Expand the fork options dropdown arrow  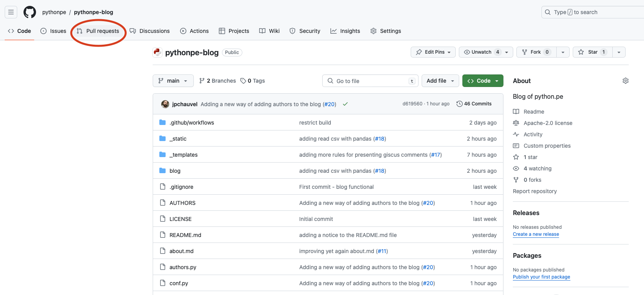[x=563, y=52]
